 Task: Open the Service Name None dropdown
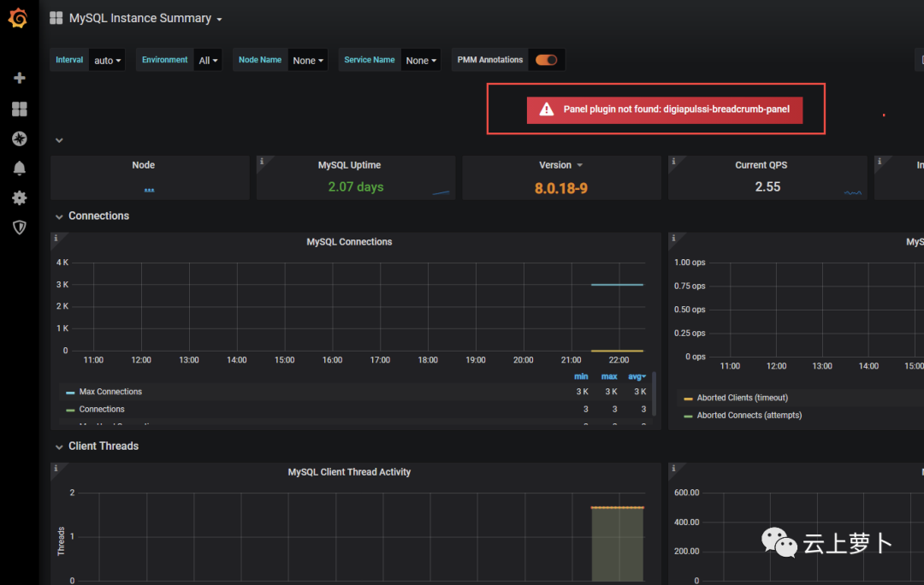pyautogui.click(x=421, y=60)
